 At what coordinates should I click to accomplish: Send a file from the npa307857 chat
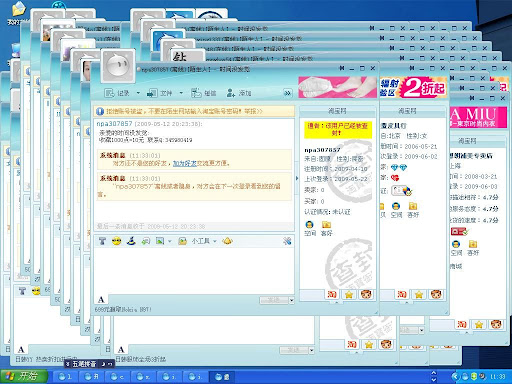click(x=159, y=93)
